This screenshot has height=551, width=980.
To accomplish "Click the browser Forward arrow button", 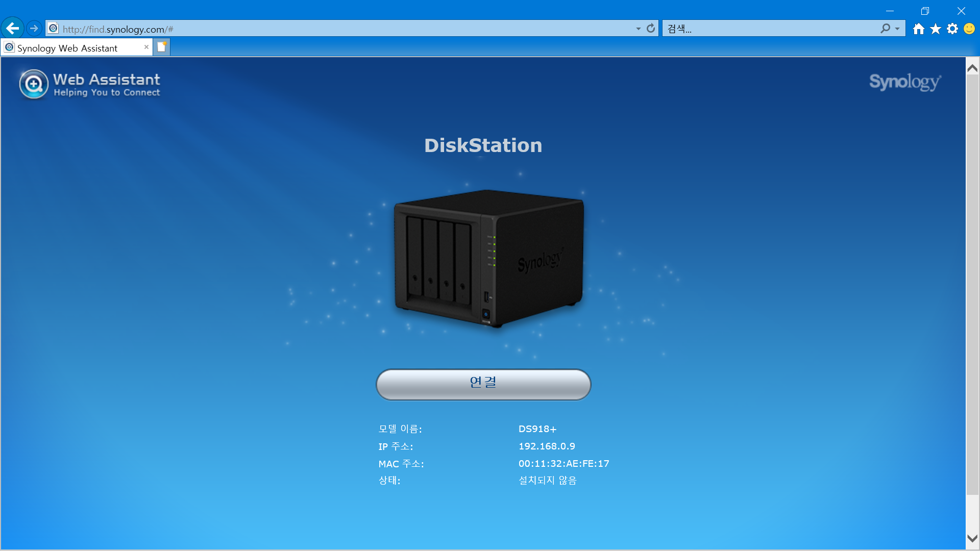I will pos(34,29).
